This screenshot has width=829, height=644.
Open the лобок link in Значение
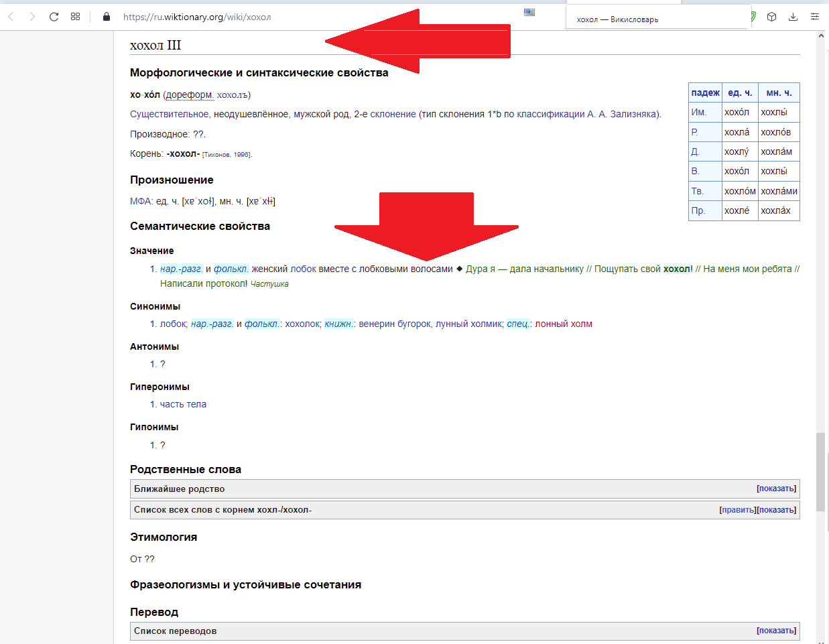pyautogui.click(x=303, y=269)
